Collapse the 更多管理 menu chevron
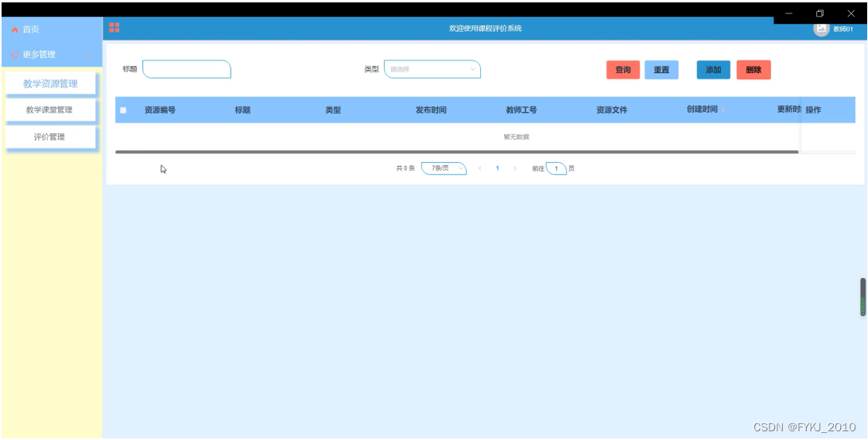 [x=88, y=55]
